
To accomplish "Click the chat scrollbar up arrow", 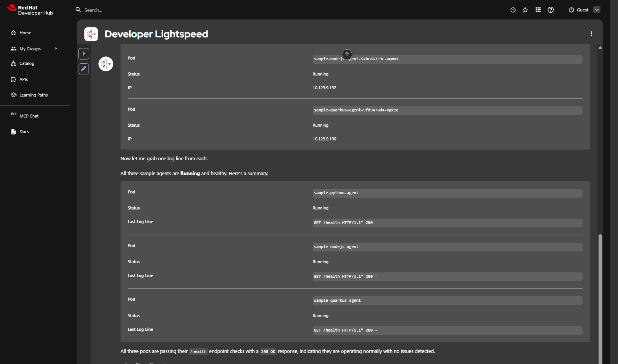I will click(x=600, y=48).
